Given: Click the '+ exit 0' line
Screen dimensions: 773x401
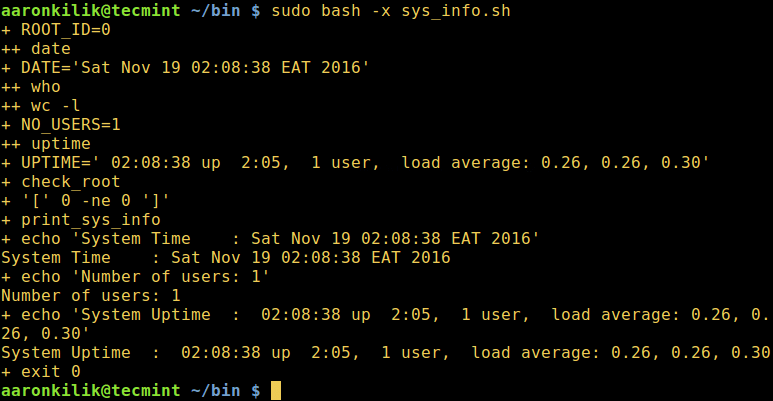Looking at the screenshot, I should coord(41,371).
